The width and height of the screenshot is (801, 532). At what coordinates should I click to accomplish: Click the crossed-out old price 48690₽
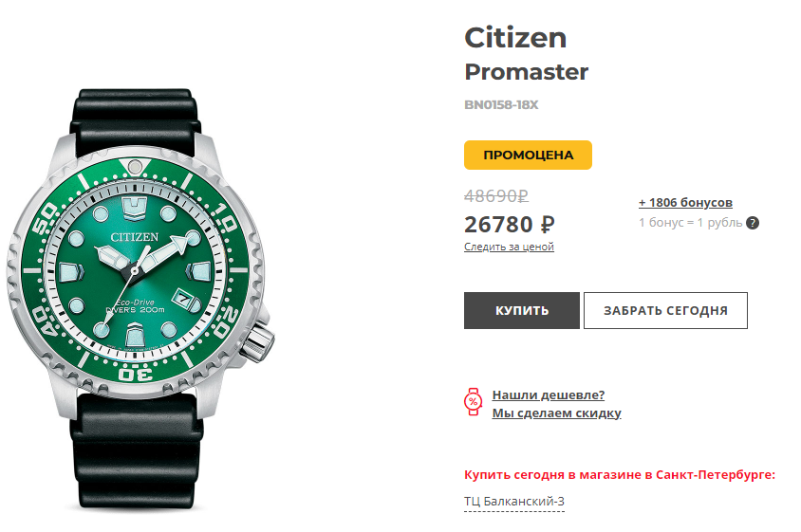click(495, 196)
